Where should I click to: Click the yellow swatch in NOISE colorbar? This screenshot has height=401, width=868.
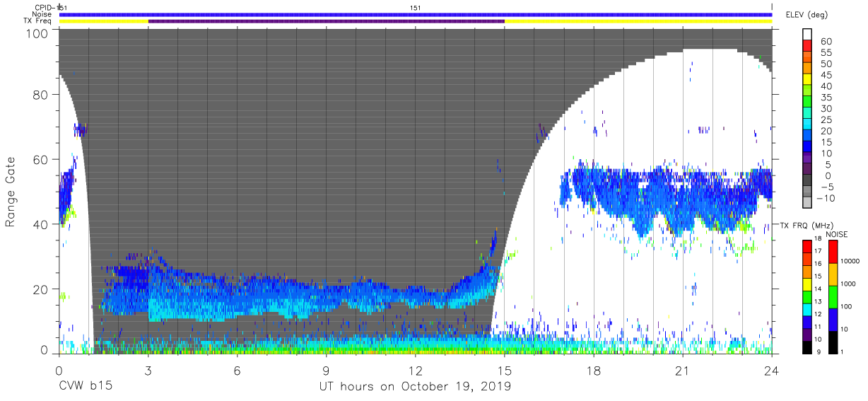pyautogui.click(x=831, y=274)
